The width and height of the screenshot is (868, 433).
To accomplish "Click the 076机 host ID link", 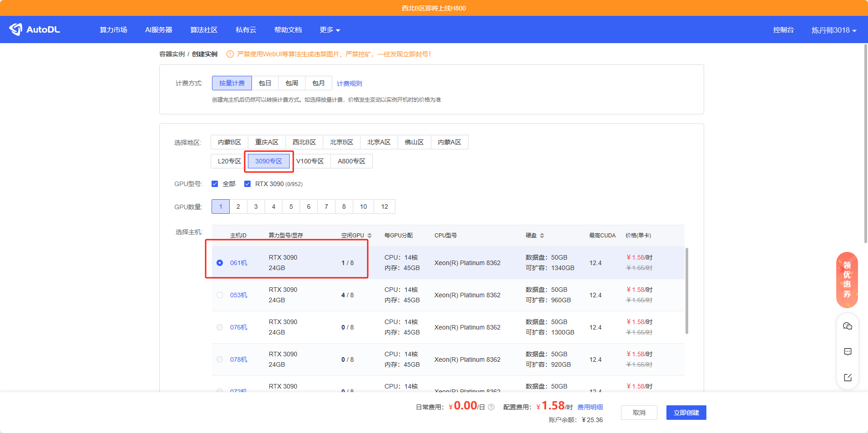I will [239, 327].
